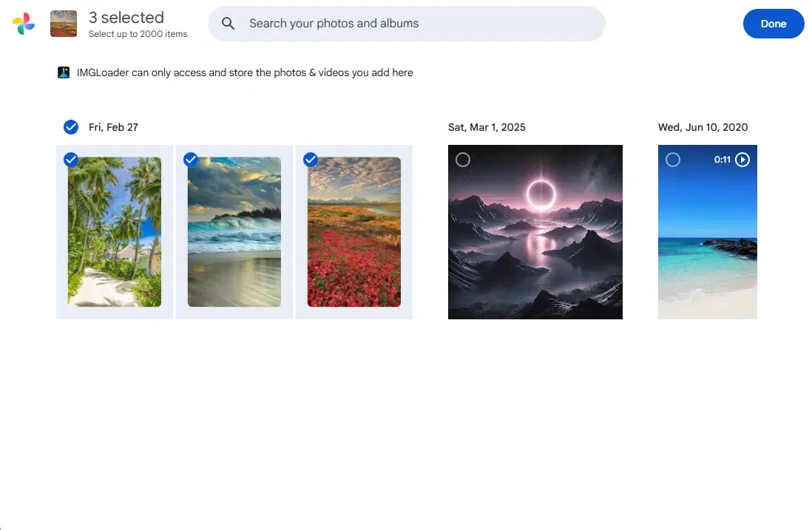Click the play arrow icon inside the circle
This screenshot has height=530, width=812.
pyautogui.click(x=742, y=159)
